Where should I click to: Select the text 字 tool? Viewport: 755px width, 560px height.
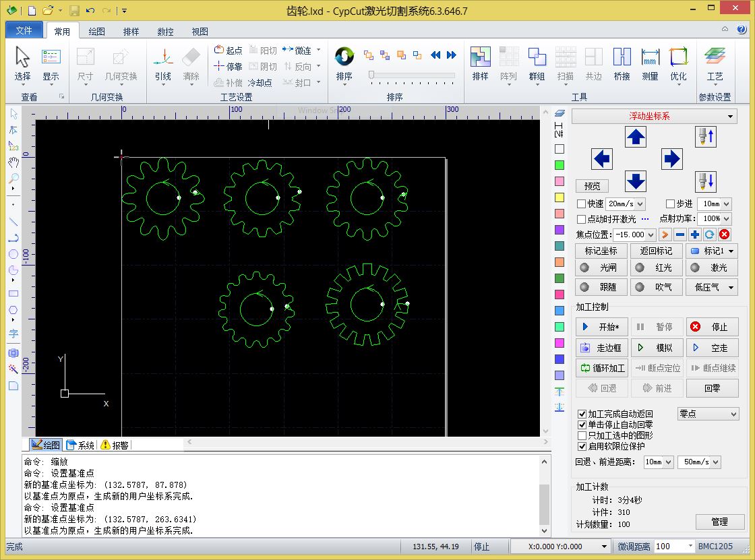point(13,333)
